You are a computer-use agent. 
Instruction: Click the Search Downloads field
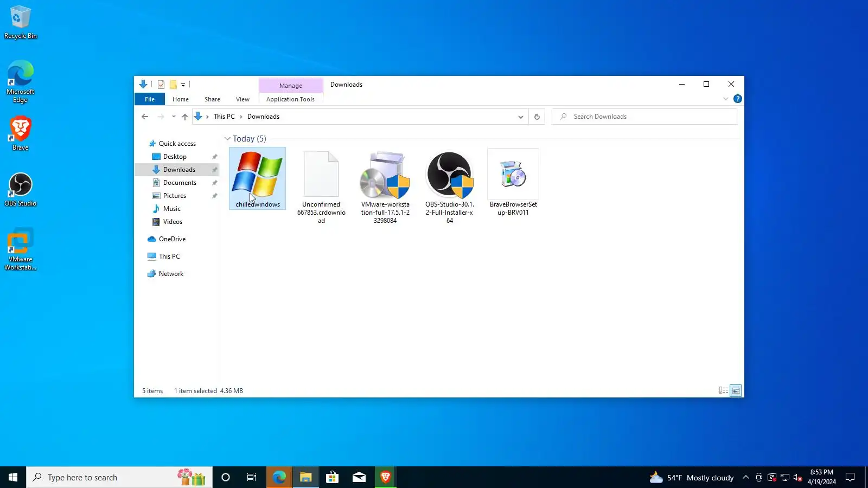[644, 117]
